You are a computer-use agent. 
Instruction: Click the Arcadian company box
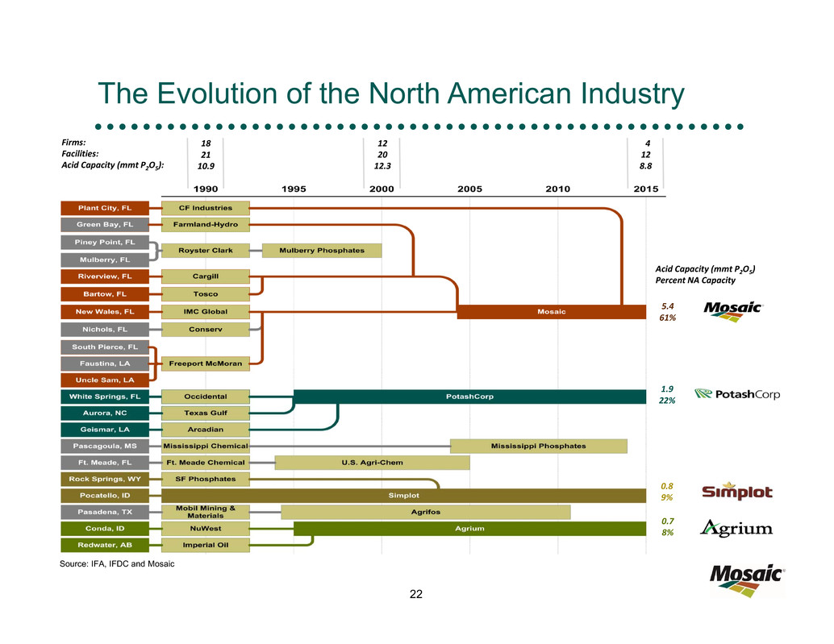(x=206, y=430)
